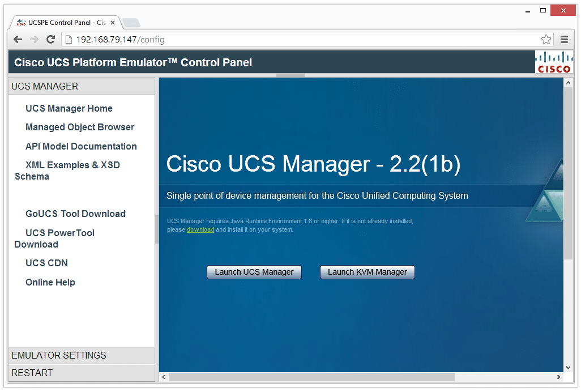Open a new browser tab
The image size is (581, 392).
[x=131, y=23]
